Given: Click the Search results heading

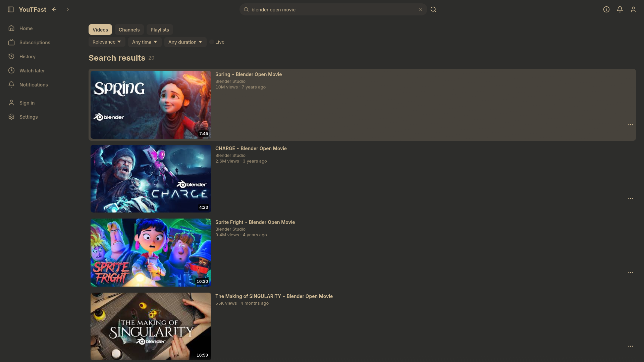Looking at the screenshot, I should pos(117,58).
